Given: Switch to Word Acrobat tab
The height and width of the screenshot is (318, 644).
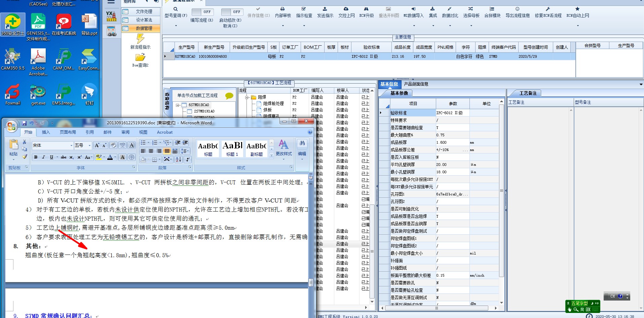Looking at the screenshot, I should coord(165,132).
